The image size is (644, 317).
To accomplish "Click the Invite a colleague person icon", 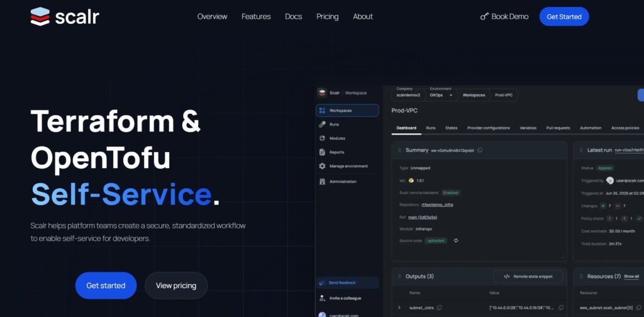I will [322, 298].
